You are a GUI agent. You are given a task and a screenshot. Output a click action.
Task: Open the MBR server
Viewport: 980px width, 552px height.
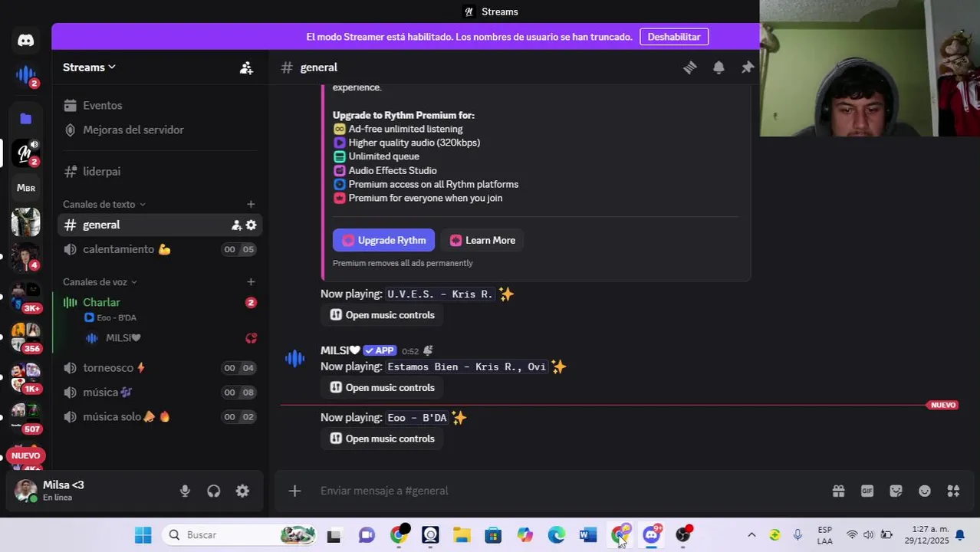[x=25, y=188]
